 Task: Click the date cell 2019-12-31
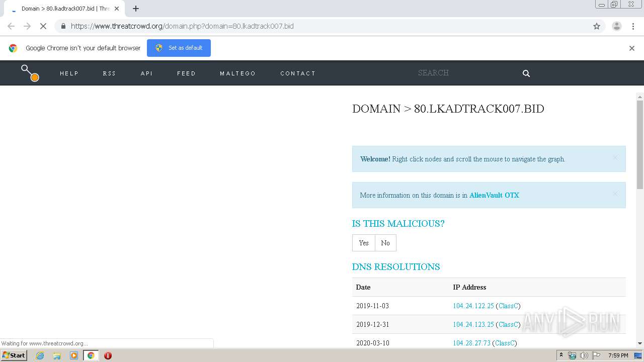(372, 324)
